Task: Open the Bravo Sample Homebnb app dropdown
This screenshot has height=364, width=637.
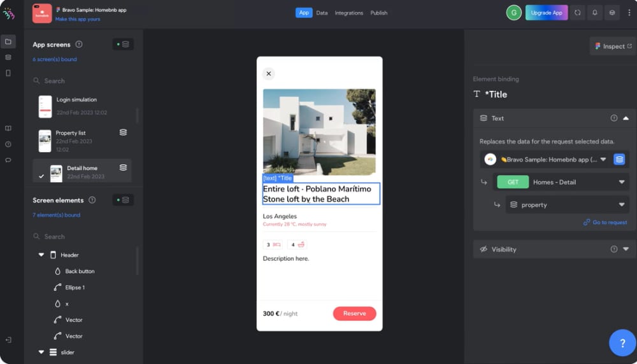Action: [546, 160]
